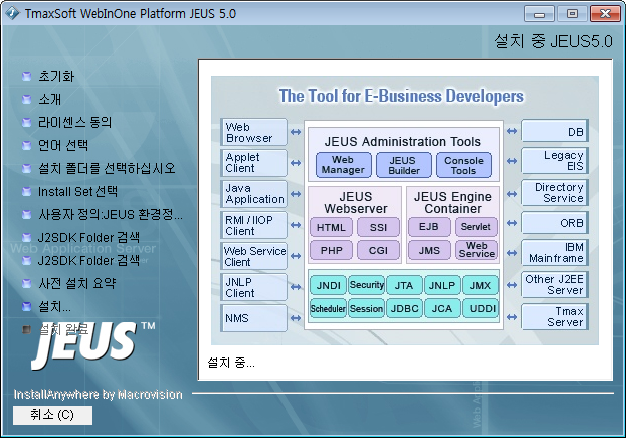Click the JDBC box
Image resolution: width=626 pixels, height=438 pixels.
pos(404,308)
